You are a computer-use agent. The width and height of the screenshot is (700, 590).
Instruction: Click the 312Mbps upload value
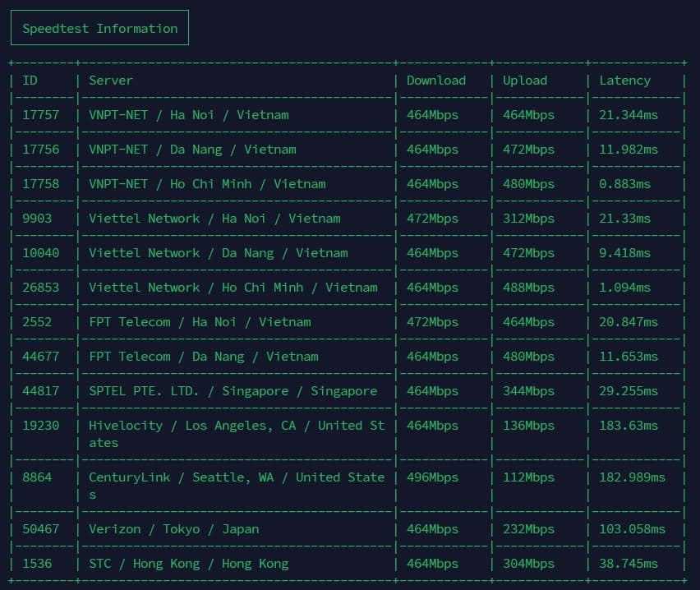tap(528, 219)
